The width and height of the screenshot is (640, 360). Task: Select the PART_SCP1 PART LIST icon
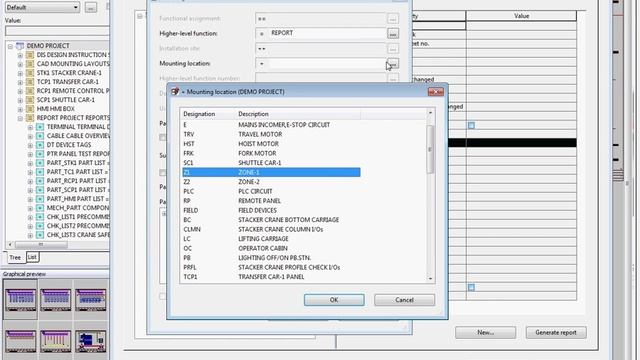[40, 190]
